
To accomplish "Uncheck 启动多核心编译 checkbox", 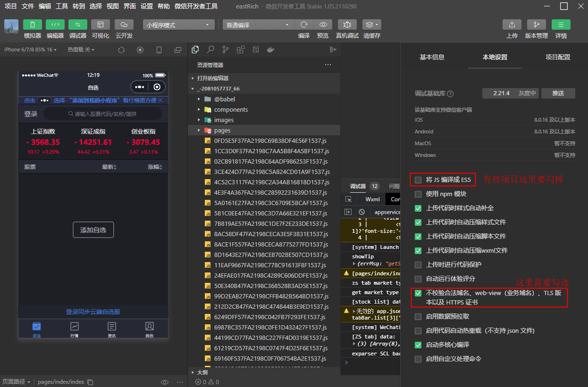I will point(418,345).
